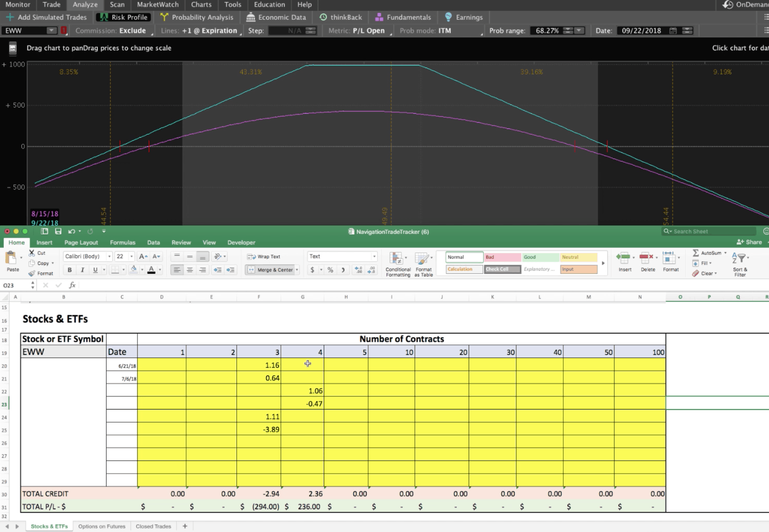Click the Share button in Excel

point(749,242)
